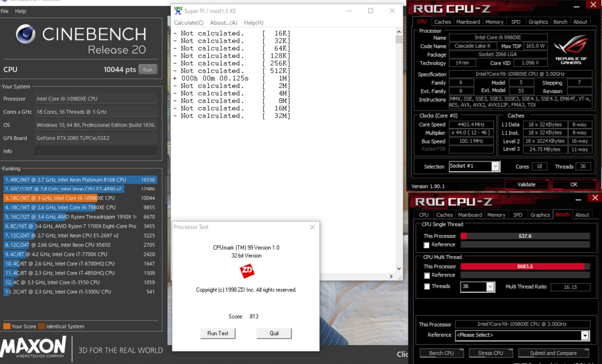Enable Reference checkbox under CPU Multi Thread
The image size is (602, 364).
[x=426, y=275]
